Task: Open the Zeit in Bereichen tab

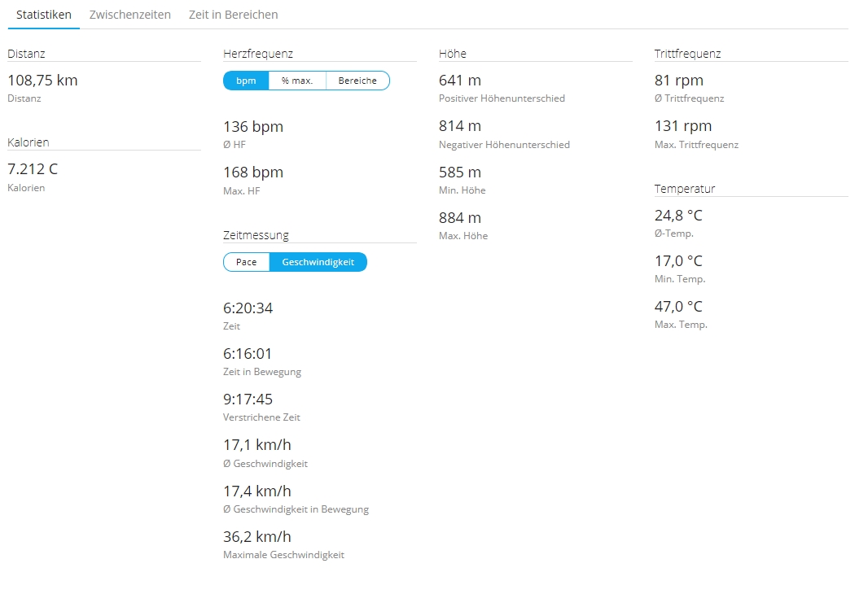Action: [x=233, y=15]
